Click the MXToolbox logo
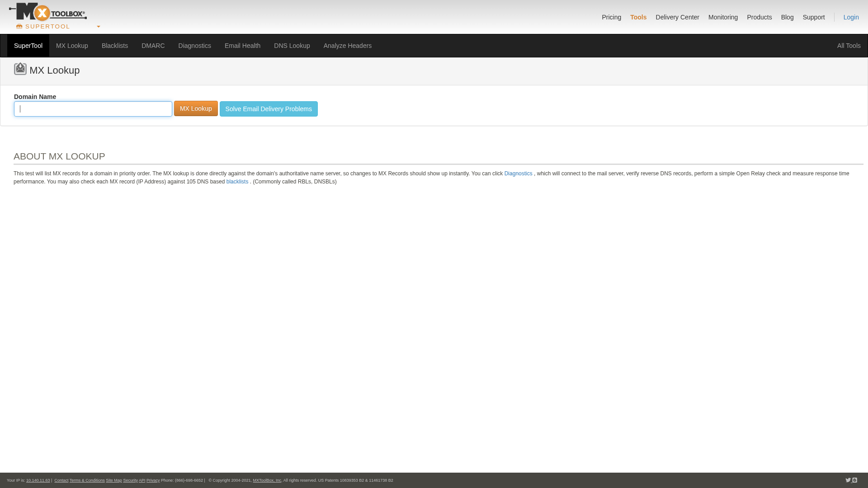868x488 pixels. point(47,12)
